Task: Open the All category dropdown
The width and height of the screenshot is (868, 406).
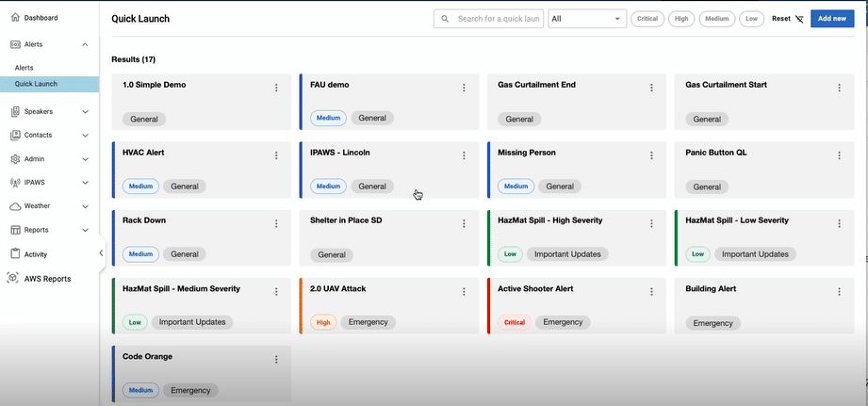Action: (x=587, y=19)
